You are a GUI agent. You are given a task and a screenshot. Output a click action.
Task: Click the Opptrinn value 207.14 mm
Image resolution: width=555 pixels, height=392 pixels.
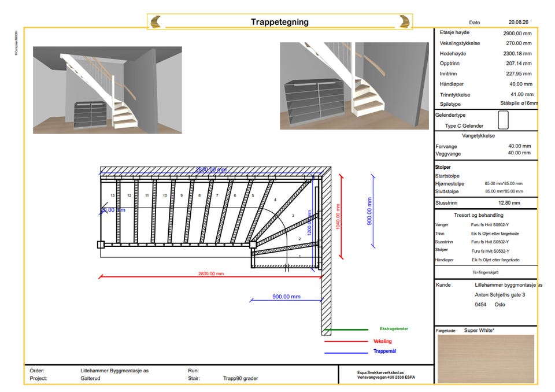(x=519, y=64)
